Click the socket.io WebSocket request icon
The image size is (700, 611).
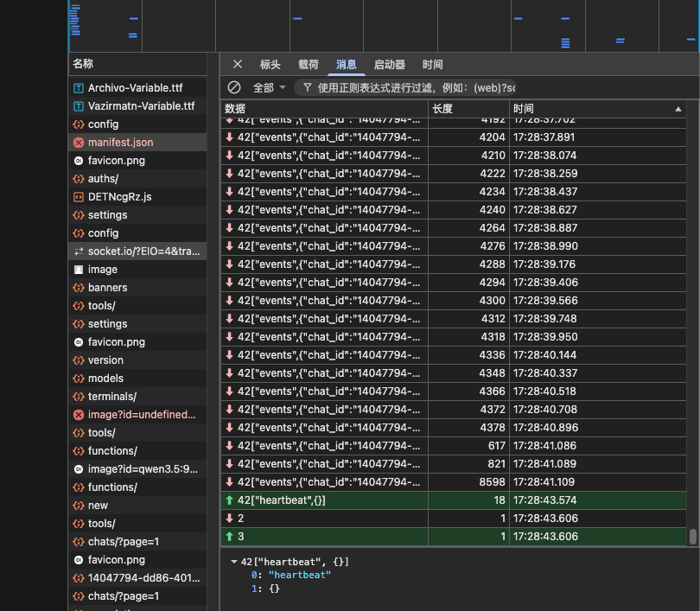coord(79,251)
